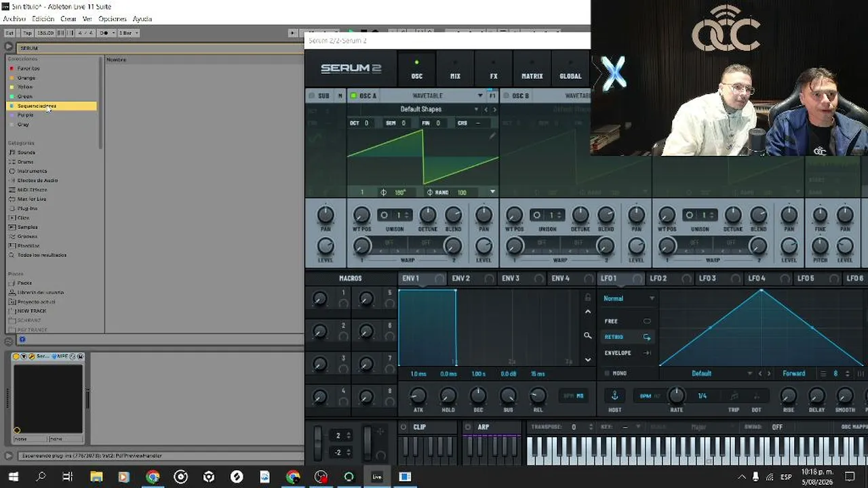
Task: Open the Drums category in Ableton browser
Action: click(x=25, y=162)
